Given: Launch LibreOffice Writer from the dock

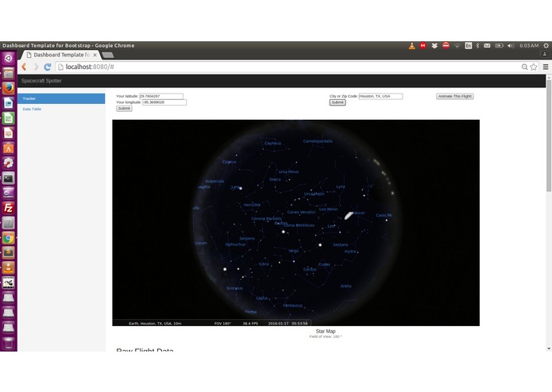Looking at the screenshot, I should tap(9, 103).
